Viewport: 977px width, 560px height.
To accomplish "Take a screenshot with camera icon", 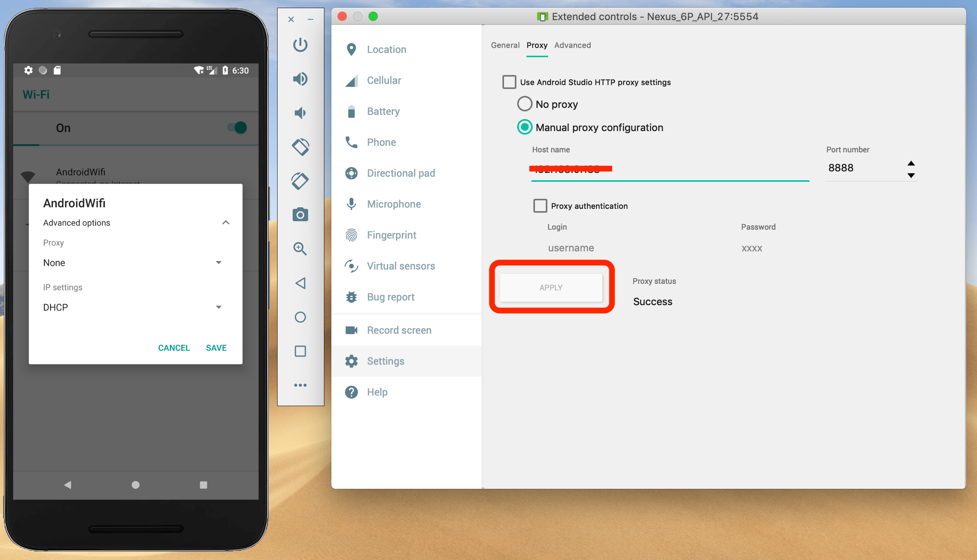I will [x=300, y=215].
